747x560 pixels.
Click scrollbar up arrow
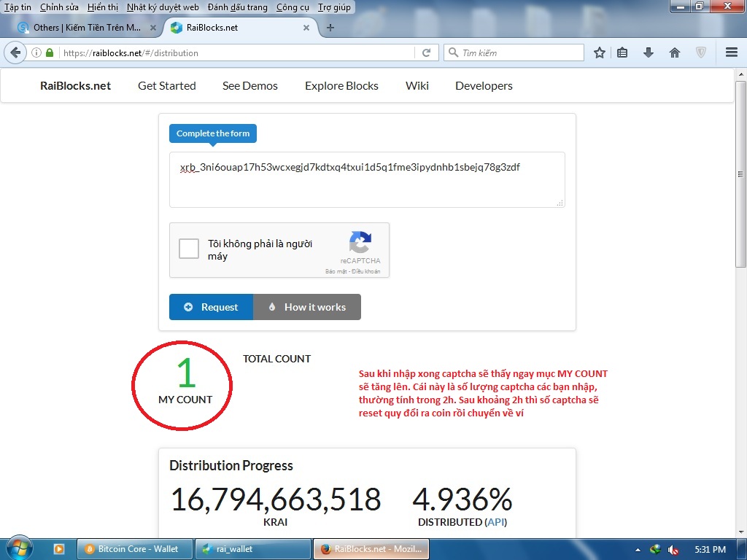click(x=741, y=74)
